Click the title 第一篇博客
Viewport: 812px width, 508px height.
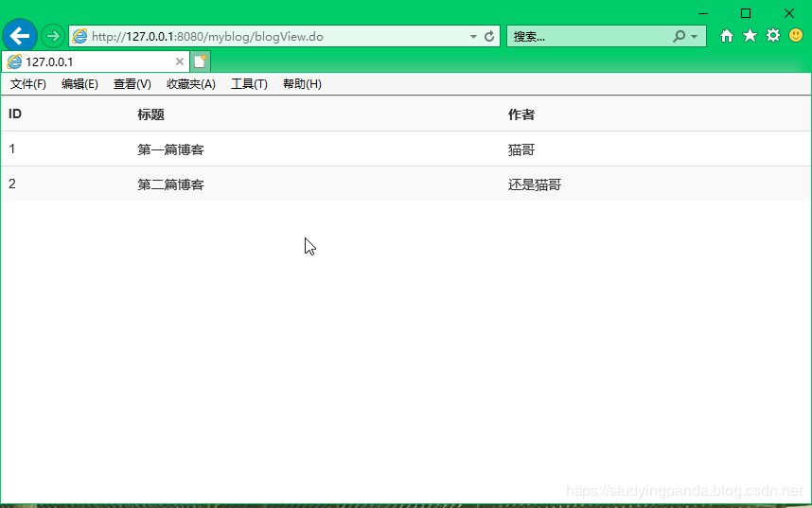click(171, 149)
